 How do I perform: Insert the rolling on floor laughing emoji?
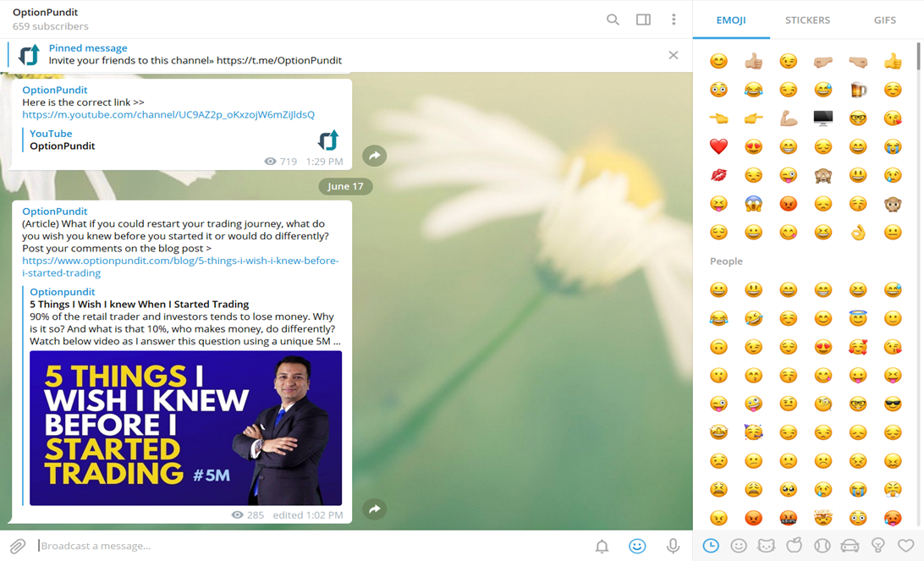pyautogui.click(x=753, y=318)
